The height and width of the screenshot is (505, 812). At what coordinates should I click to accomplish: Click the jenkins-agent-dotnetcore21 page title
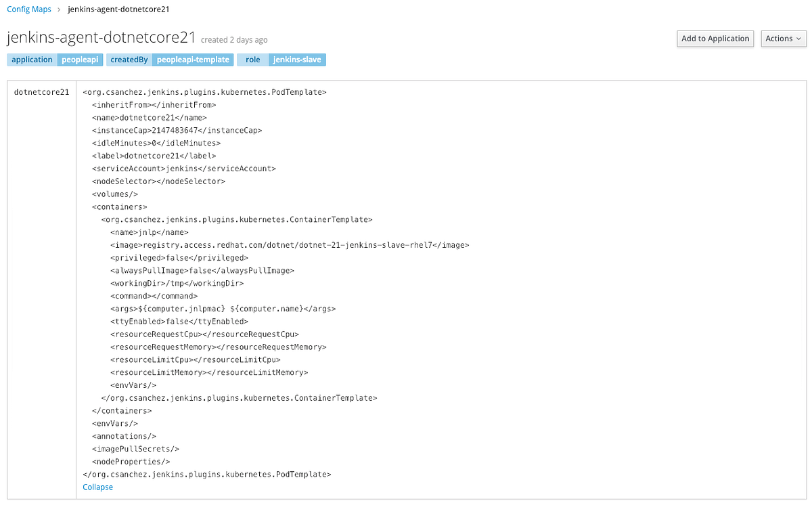(102, 37)
